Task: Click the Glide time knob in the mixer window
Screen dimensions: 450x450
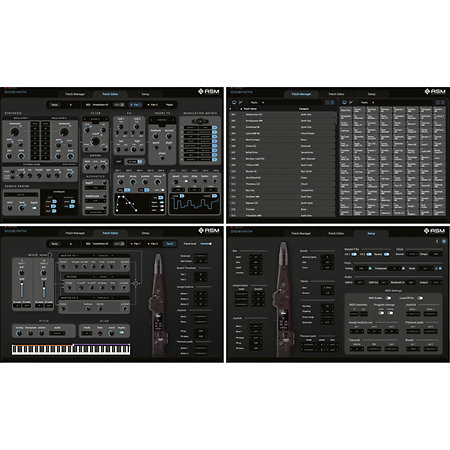Action: tap(100, 333)
